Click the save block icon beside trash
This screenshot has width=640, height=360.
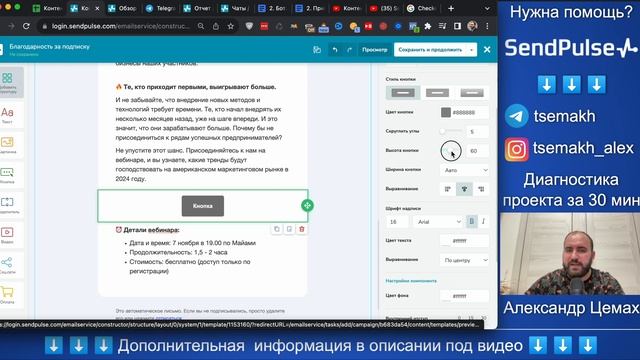(289, 229)
